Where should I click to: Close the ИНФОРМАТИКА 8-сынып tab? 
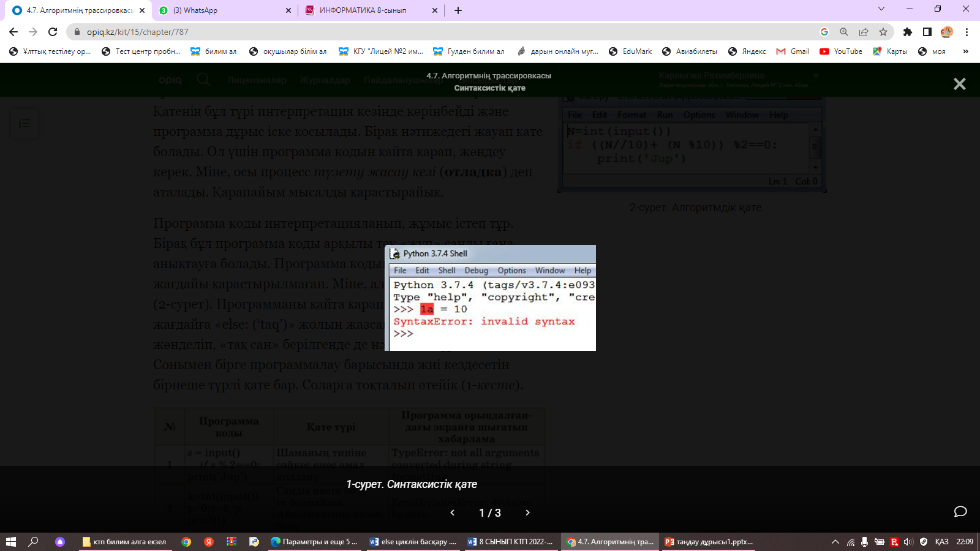click(435, 10)
